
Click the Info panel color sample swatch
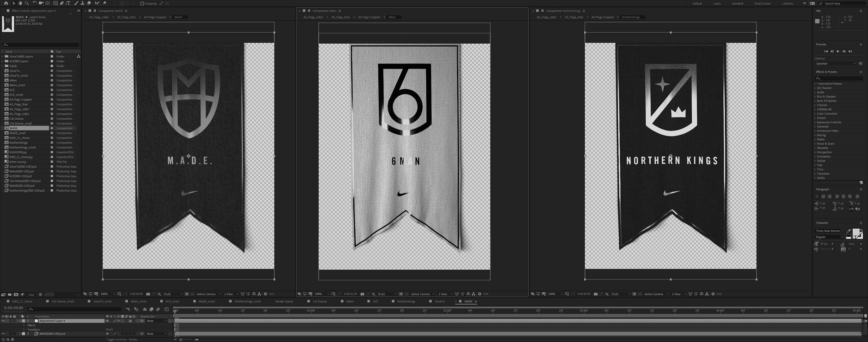point(817,21)
